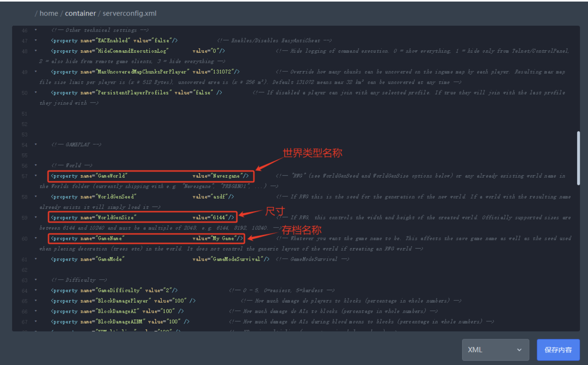Collapse fold arrow on line 49

click(35, 72)
